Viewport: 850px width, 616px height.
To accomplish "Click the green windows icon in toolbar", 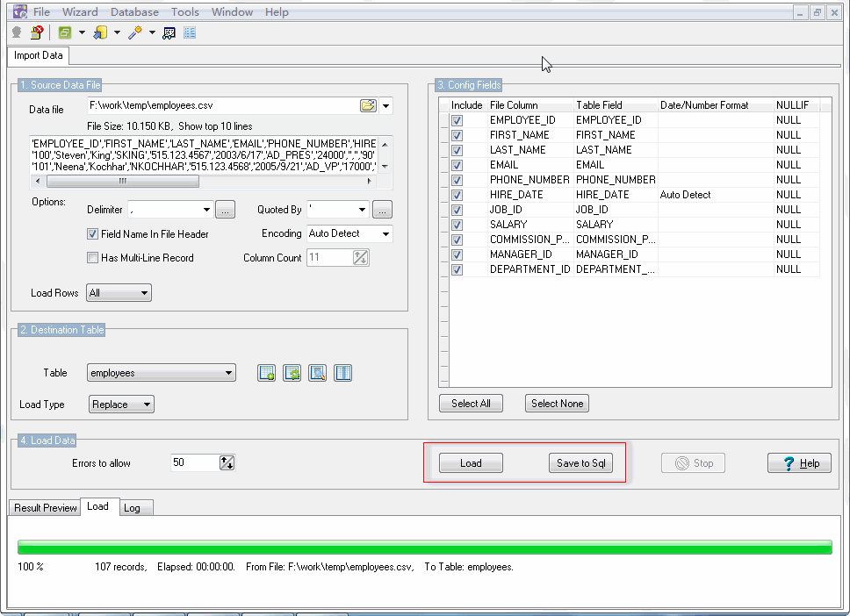I will pos(65,33).
